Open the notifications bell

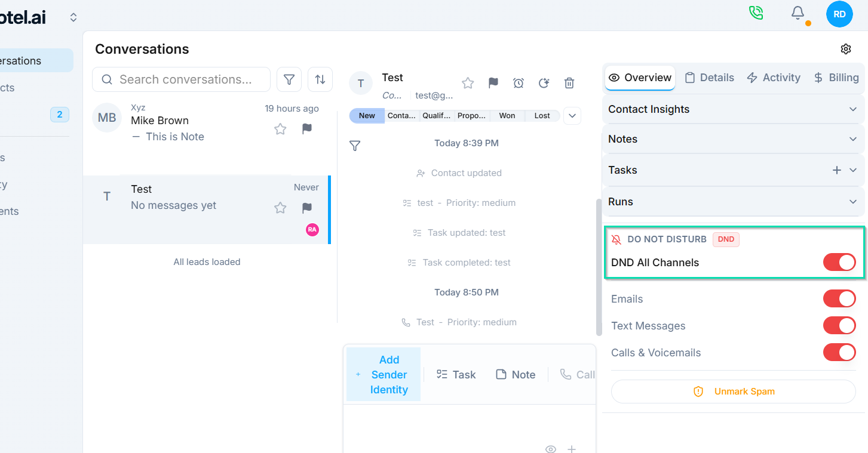798,13
